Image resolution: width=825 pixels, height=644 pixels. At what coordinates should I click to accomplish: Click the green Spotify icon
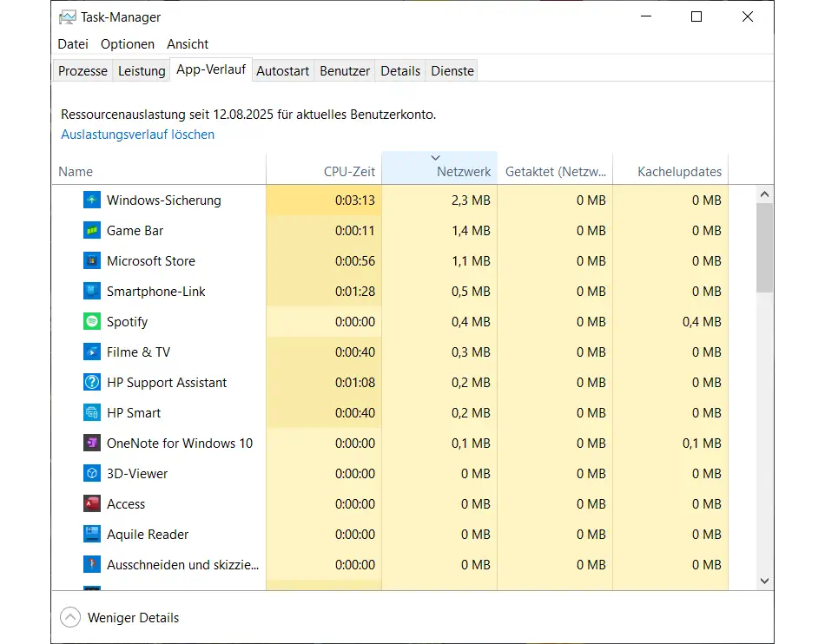92,322
